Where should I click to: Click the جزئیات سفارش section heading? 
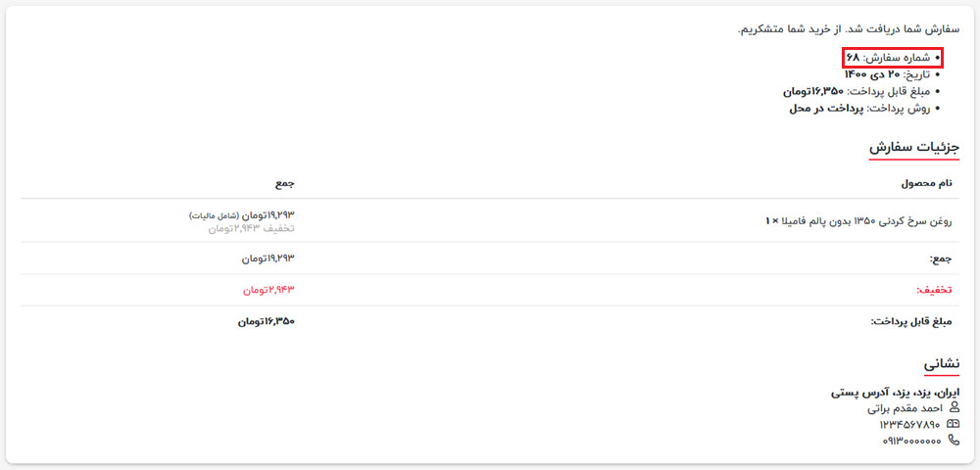click(x=913, y=148)
